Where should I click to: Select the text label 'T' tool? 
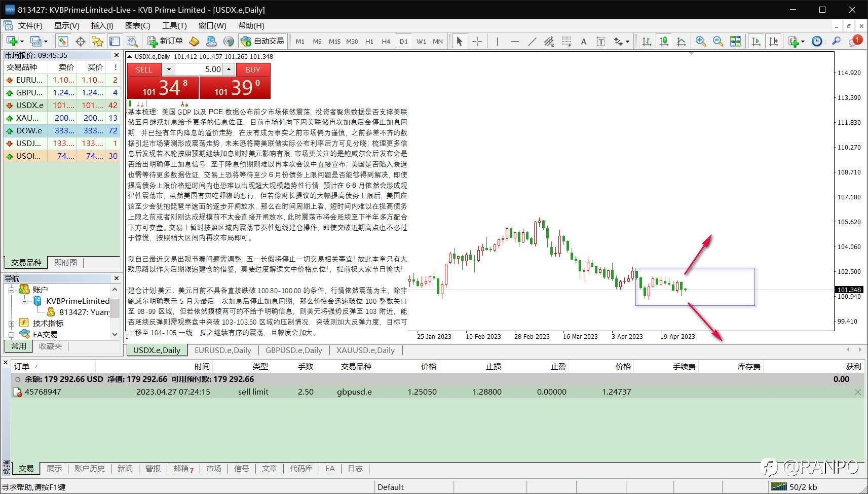(x=601, y=41)
